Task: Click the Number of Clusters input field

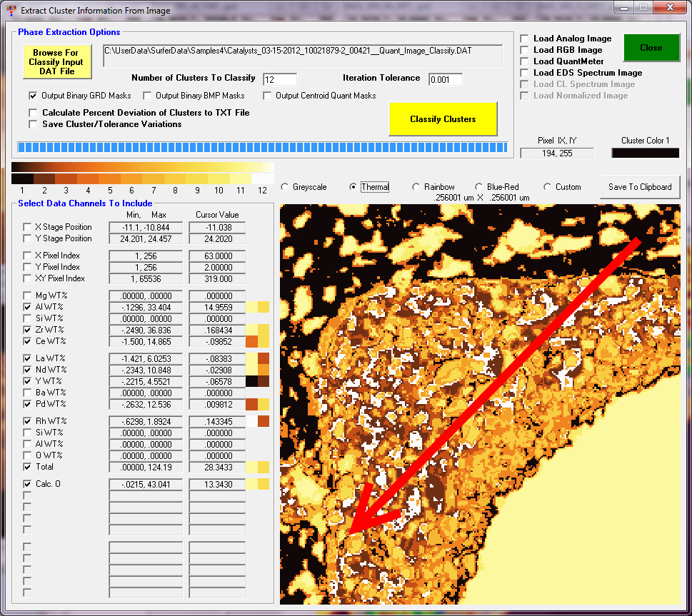Action: click(279, 79)
